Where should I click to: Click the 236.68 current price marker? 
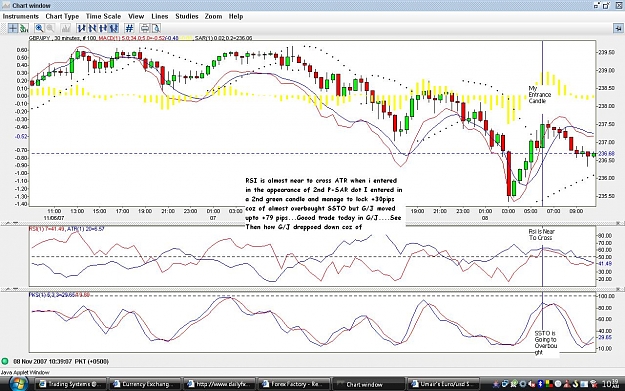[x=606, y=153]
